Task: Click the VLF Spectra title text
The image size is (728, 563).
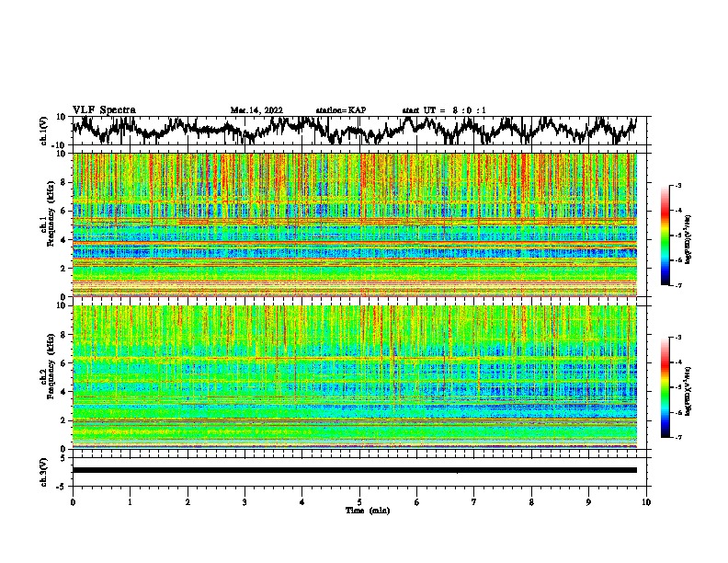Action: 104,110
